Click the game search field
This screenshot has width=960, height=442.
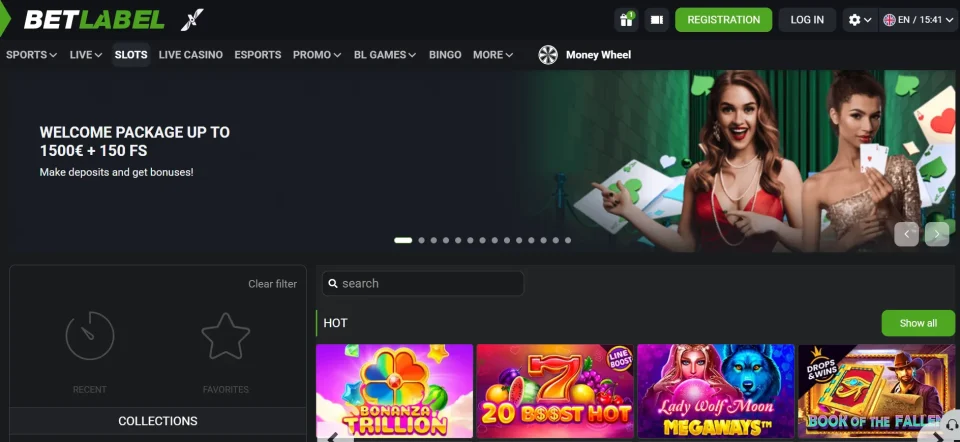423,283
